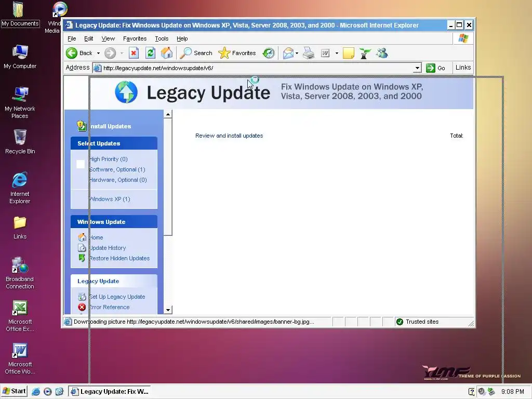532x399 pixels.
Task: Open the My Computer desktop icon
Action: tap(20, 57)
